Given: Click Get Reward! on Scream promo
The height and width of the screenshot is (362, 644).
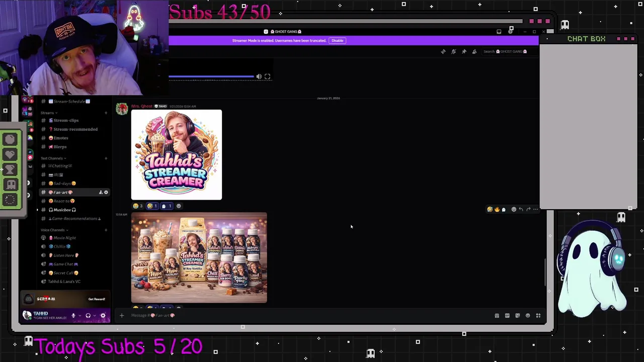Looking at the screenshot, I should point(97,299).
